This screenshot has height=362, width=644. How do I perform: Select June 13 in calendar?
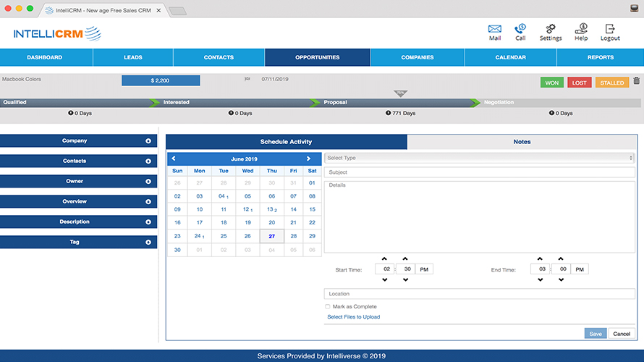(271, 209)
